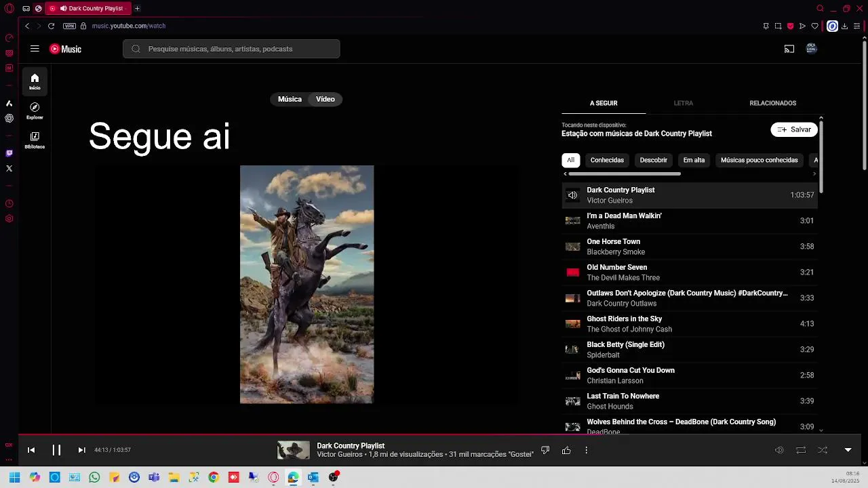Viewport: 868px width, 488px height.
Task: Play Old Number Seven from queue
Action: tap(690, 272)
